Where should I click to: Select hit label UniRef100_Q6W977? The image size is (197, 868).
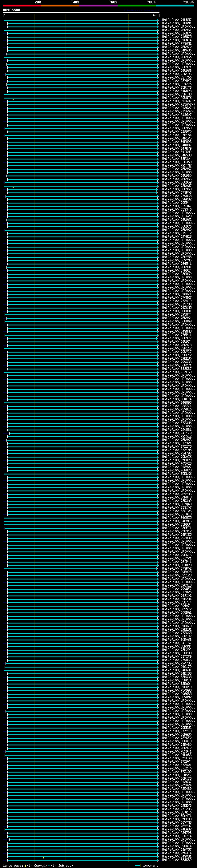coord(177,338)
